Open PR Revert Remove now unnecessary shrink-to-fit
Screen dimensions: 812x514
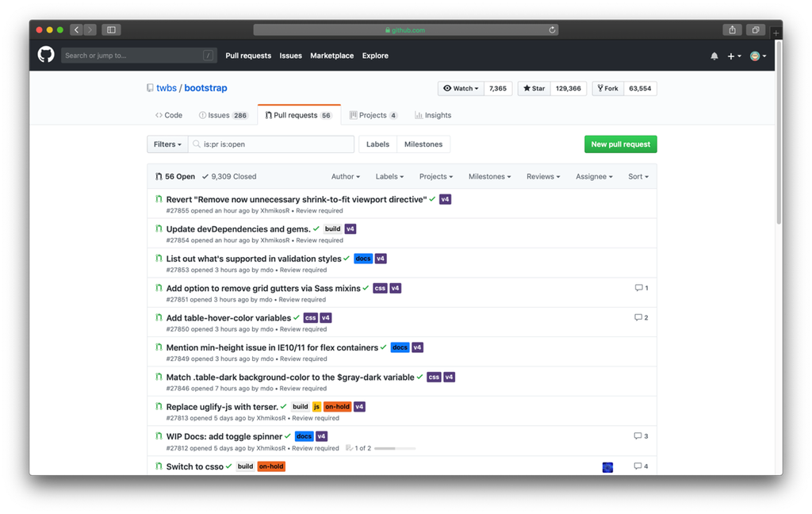[x=297, y=199]
